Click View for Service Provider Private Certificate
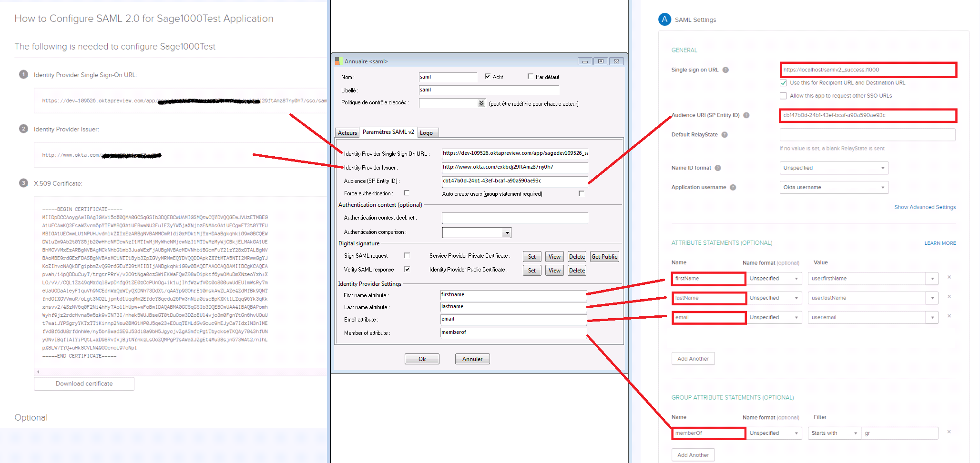Image resolution: width=980 pixels, height=463 pixels. [x=554, y=257]
